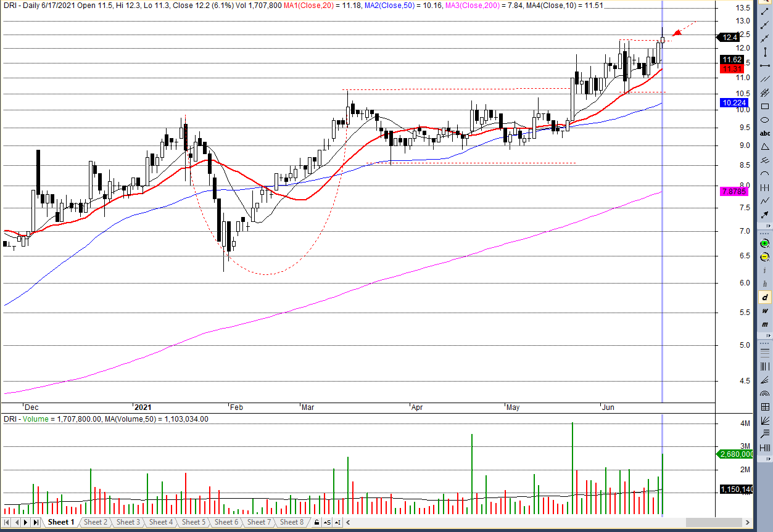The image size is (773, 532).
Task: Switch to daily 'd' interval
Action: pyautogui.click(x=765, y=298)
